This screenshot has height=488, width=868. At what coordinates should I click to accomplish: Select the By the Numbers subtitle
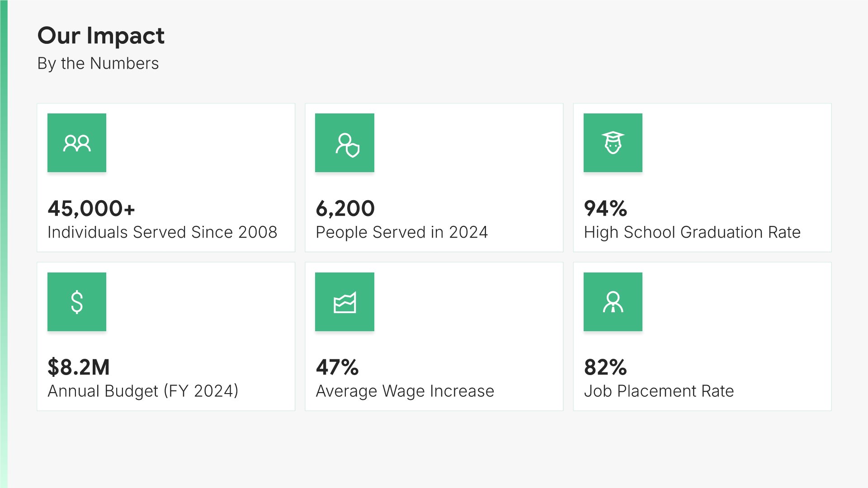tap(98, 63)
